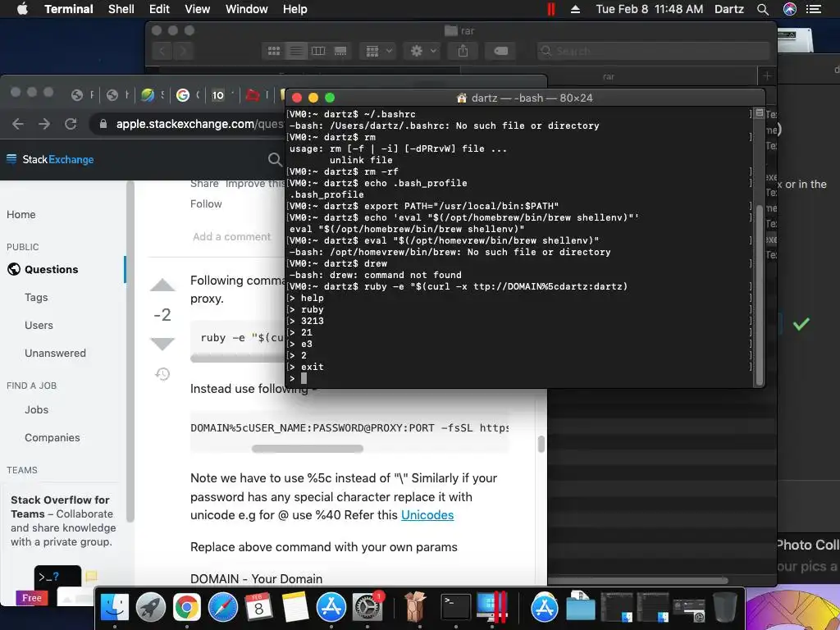The image size is (840, 630).
Task: Switch Finder to gallery view
Action: click(x=340, y=51)
